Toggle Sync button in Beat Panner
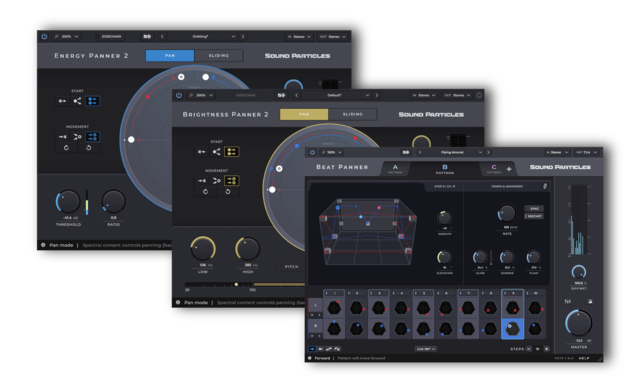This screenshot has width=640, height=377. (x=534, y=208)
